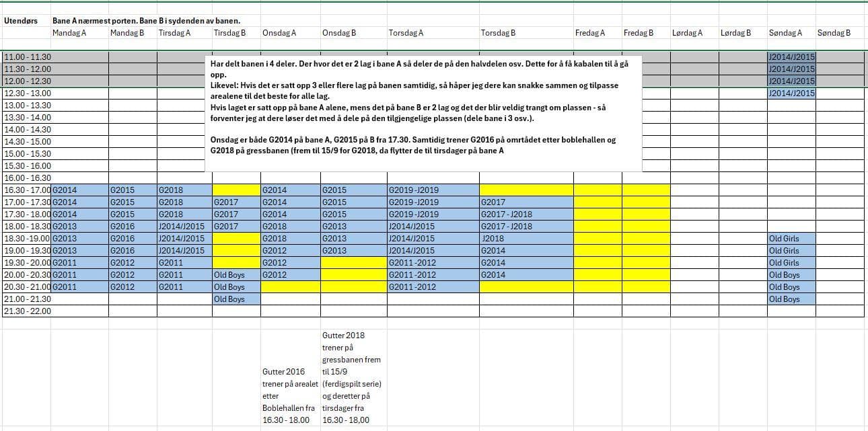Click G2017 - J2018 in Torsdag B at 17.30 - 18.00

pyautogui.click(x=527, y=214)
